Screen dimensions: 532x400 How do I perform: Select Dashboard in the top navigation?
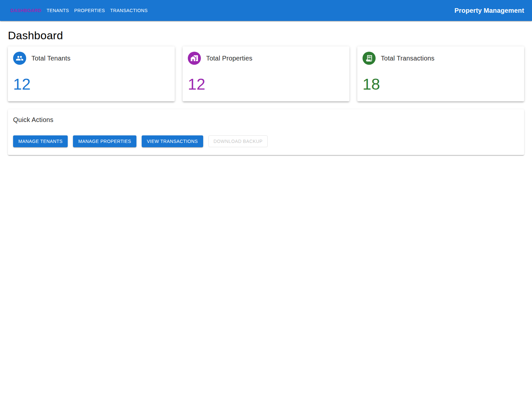click(x=26, y=10)
